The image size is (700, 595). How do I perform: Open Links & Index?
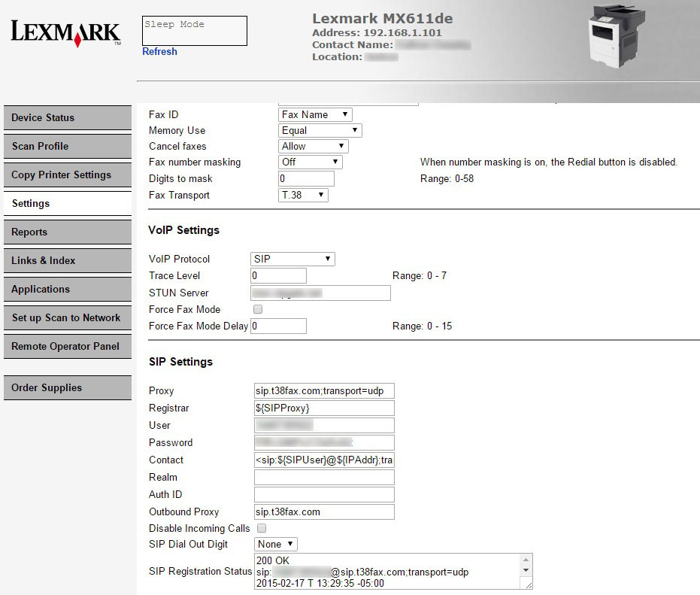click(68, 260)
